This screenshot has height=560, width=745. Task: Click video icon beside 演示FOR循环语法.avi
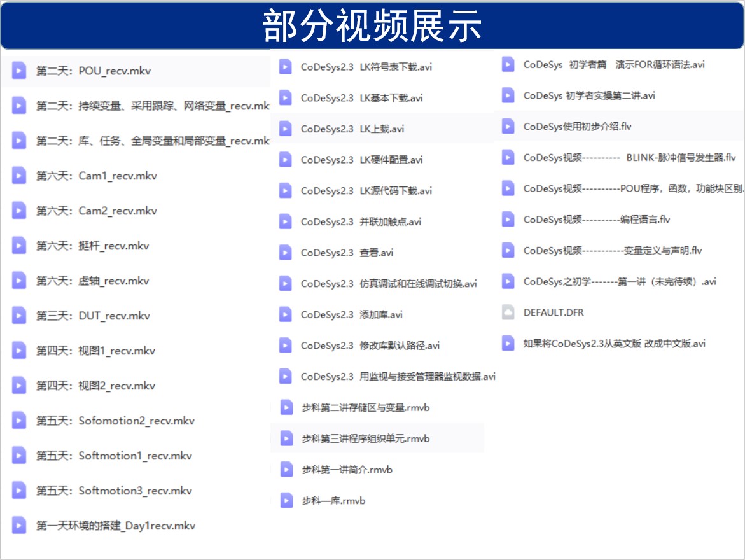(x=508, y=64)
